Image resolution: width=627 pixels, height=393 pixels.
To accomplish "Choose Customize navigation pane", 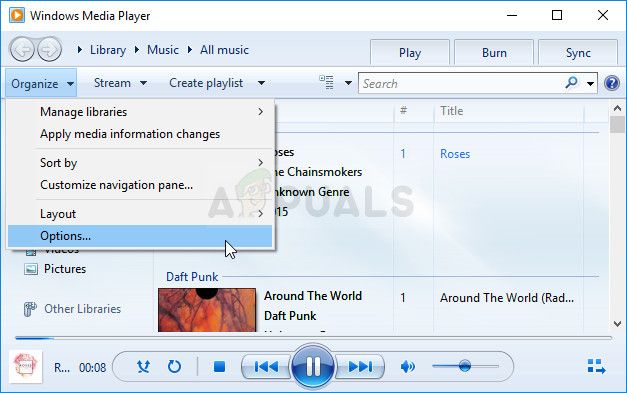I will coord(140,185).
